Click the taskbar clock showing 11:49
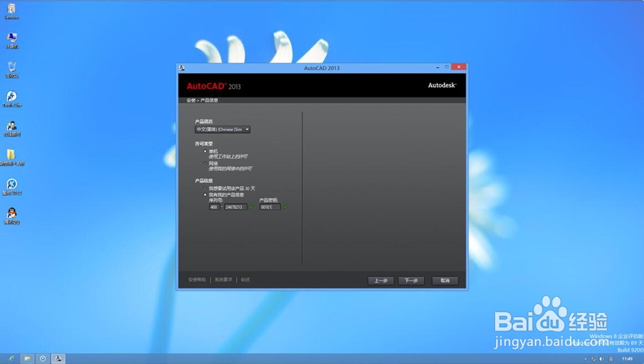644x364 pixels. [627, 359]
